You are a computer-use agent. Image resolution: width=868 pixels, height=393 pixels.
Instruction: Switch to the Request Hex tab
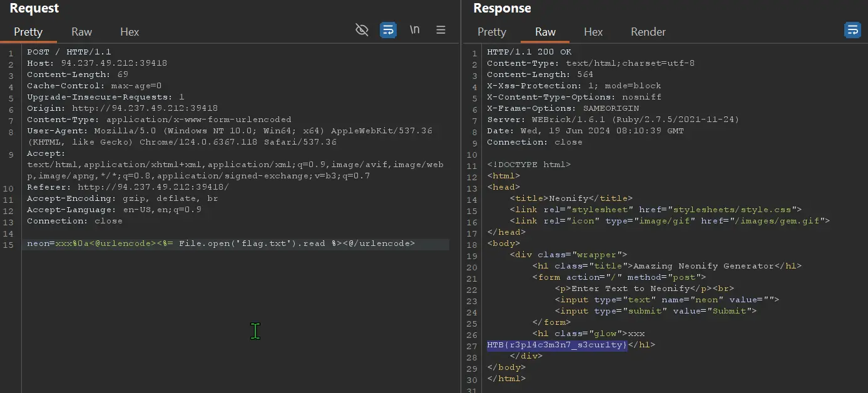pos(130,32)
